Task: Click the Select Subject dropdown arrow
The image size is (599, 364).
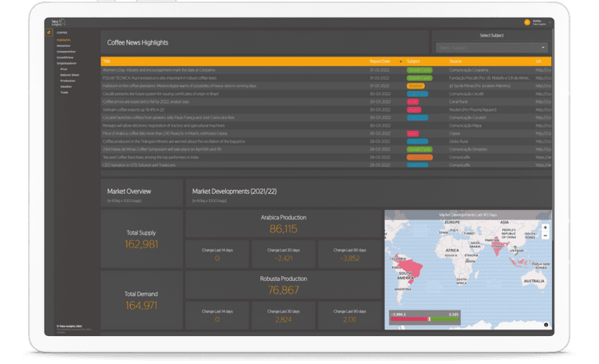Action: 543,48
